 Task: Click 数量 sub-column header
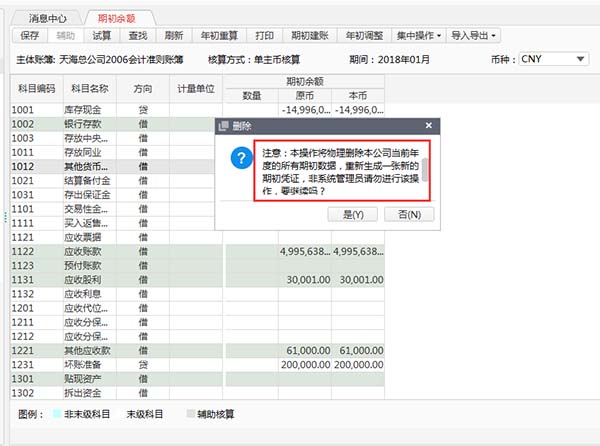pyautogui.click(x=252, y=96)
